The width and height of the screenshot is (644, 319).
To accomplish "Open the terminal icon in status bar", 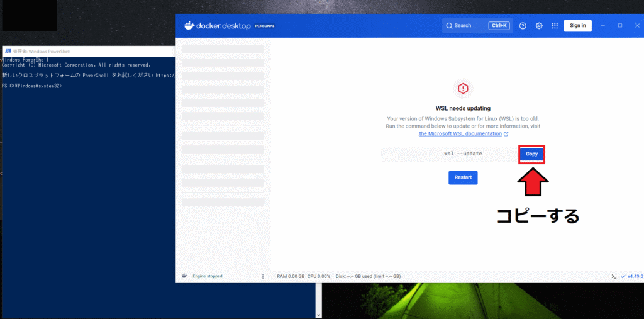I will coord(613,276).
